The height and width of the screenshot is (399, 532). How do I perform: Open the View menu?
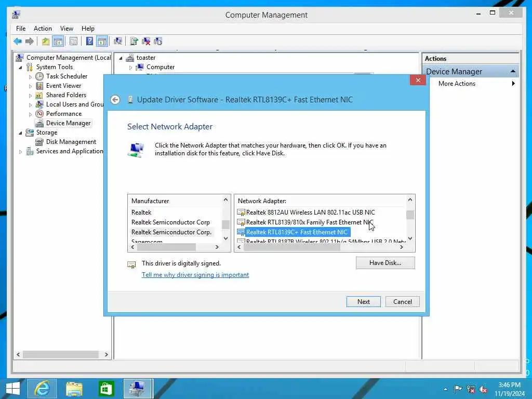pos(66,29)
